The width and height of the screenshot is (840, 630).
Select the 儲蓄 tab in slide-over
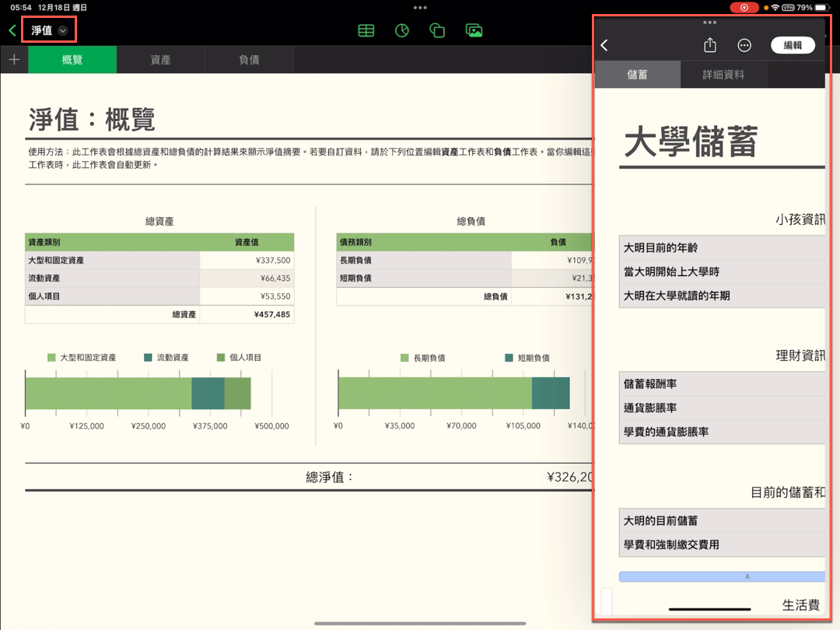pyautogui.click(x=638, y=75)
